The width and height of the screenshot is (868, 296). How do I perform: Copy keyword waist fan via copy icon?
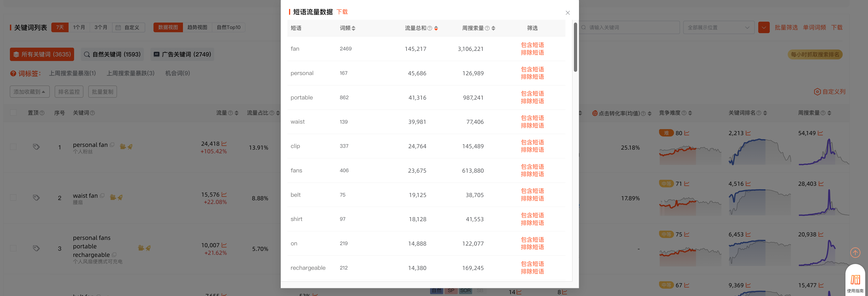tap(102, 195)
